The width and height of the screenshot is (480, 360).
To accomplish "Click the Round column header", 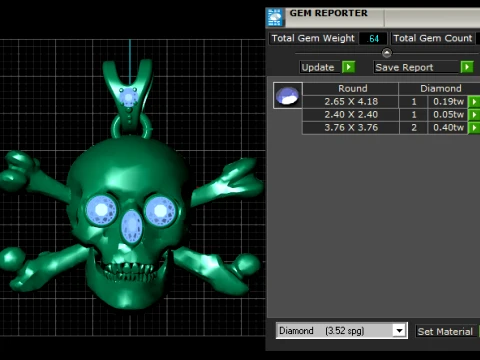I will coord(351,89).
